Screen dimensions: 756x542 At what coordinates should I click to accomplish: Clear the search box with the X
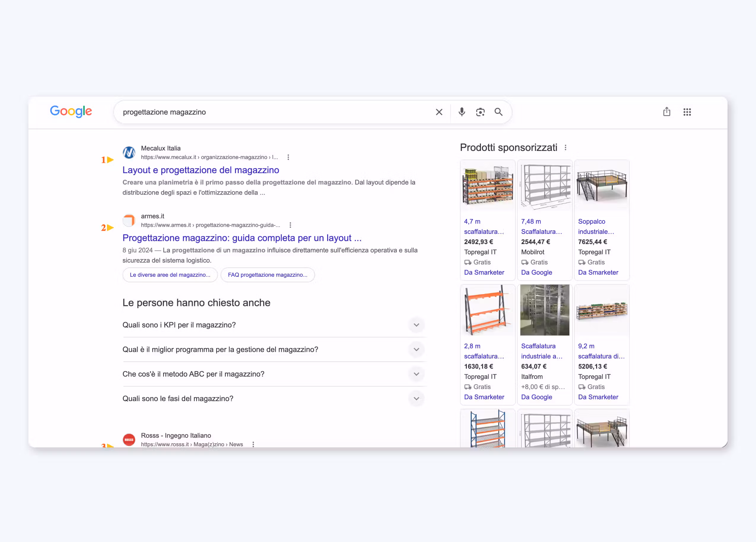439,112
